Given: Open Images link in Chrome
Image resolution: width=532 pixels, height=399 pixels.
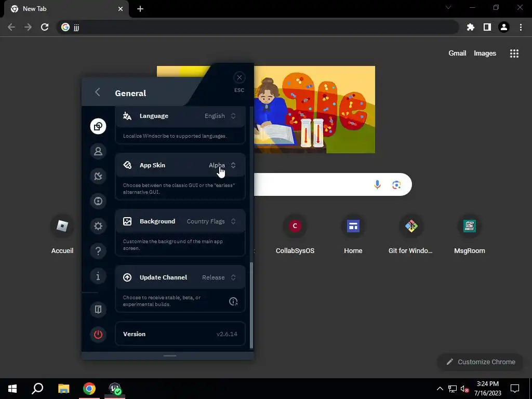Looking at the screenshot, I should (x=485, y=54).
